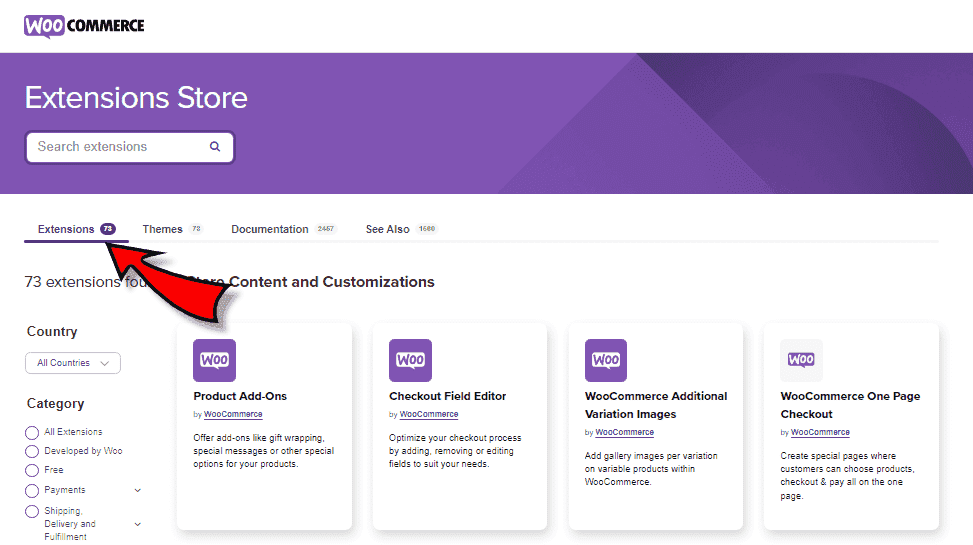Viewport: 973px width, 545px height.
Task: Click the WooCommerce logo in header
Action: [84, 25]
